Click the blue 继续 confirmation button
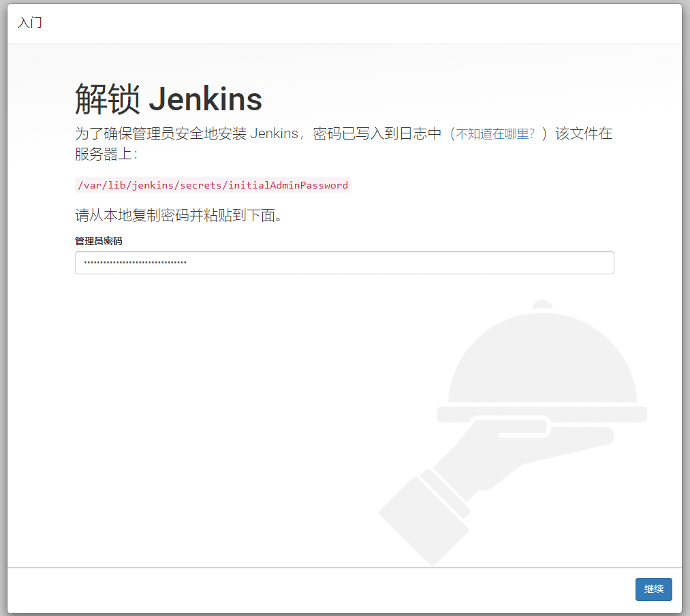 click(x=653, y=589)
